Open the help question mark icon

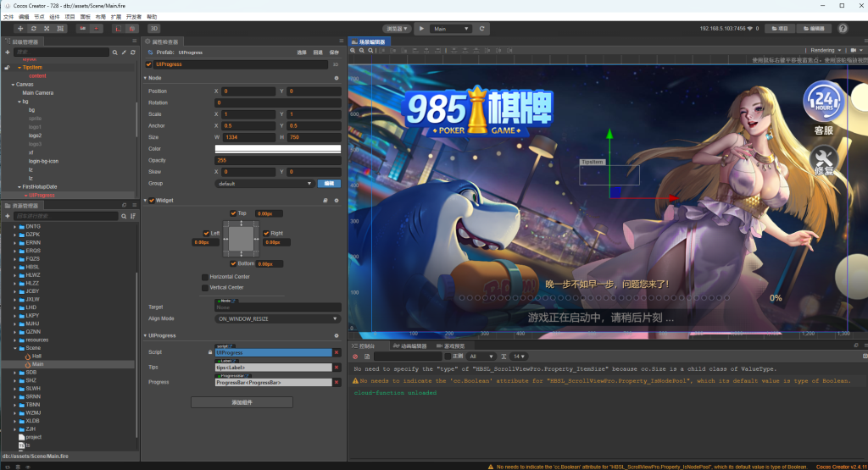[843, 29]
